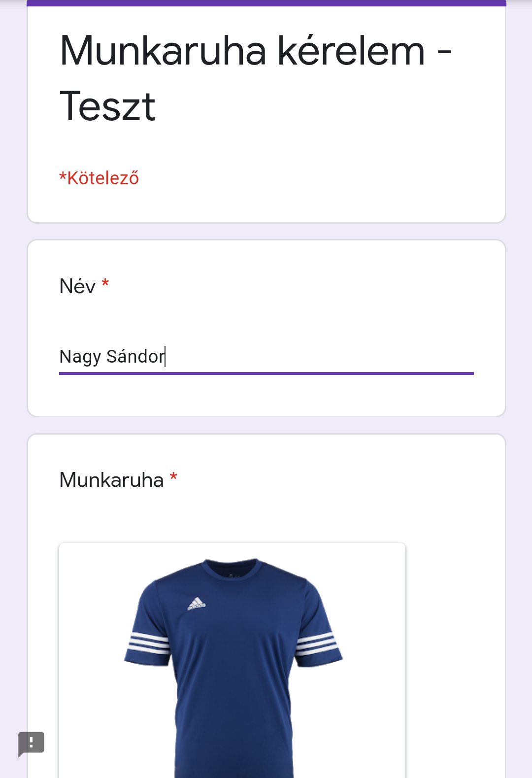This screenshot has width=532, height=778.
Task: Click the lavender page background between cards
Action: click(266, 231)
